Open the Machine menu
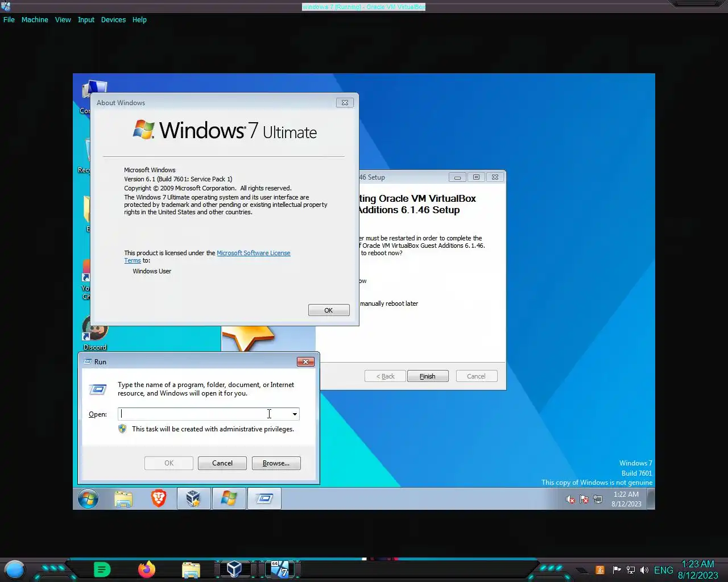 tap(35, 19)
